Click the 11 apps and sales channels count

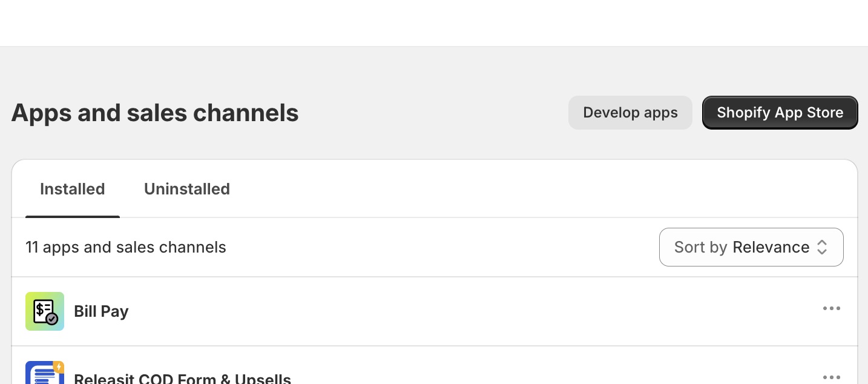126,247
